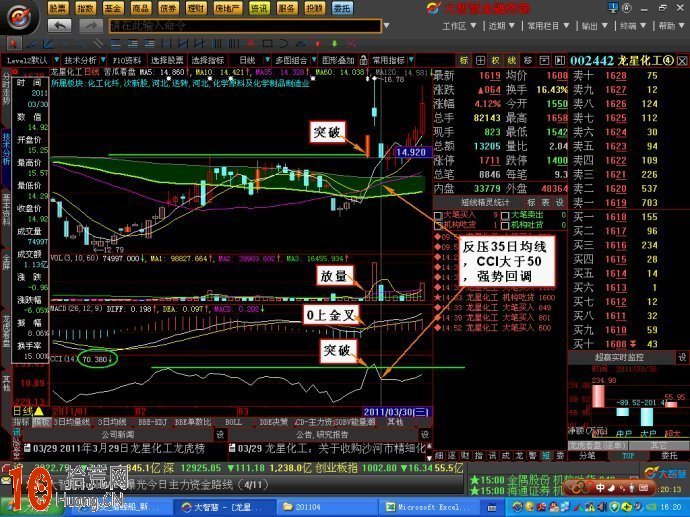The image size is (690, 517).
Task: Click the 移 move icon
Action: [528, 60]
